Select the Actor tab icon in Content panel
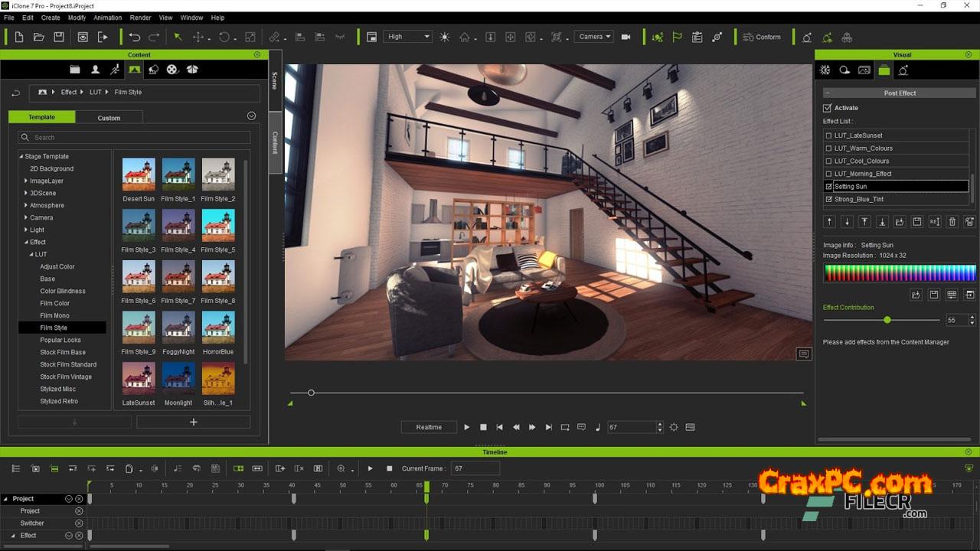 tap(95, 70)
